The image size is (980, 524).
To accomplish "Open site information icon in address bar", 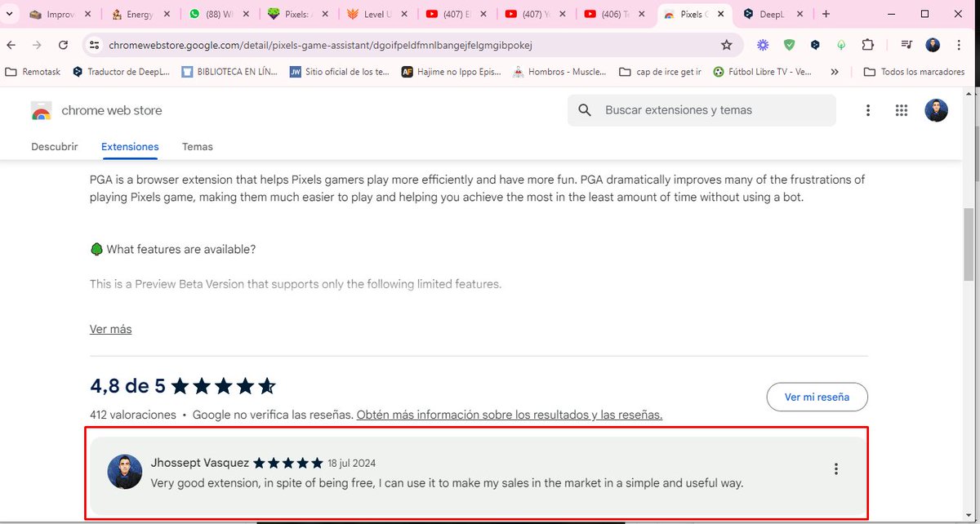I will 95,45.
